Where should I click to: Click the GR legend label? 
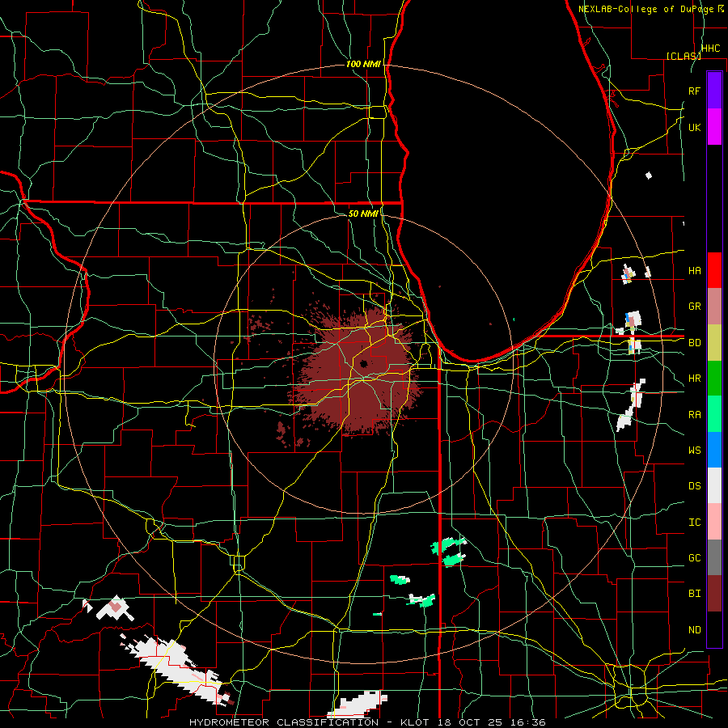(694, 307)
